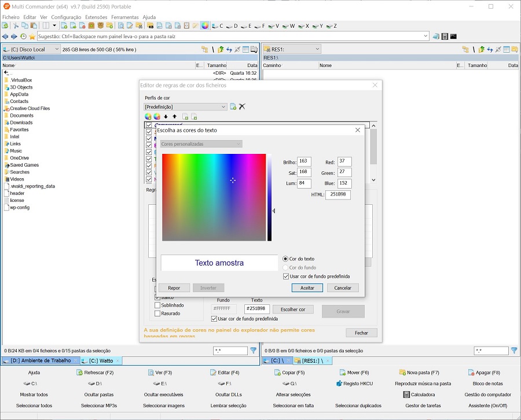Open the Extensões menu
The width and height of the screenshot is (521, 420).
coord(96,17)
